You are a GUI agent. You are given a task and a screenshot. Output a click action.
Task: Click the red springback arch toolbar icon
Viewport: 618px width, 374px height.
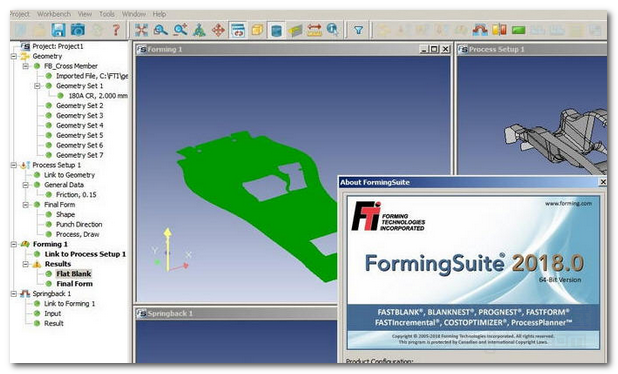tap(480, 30)
